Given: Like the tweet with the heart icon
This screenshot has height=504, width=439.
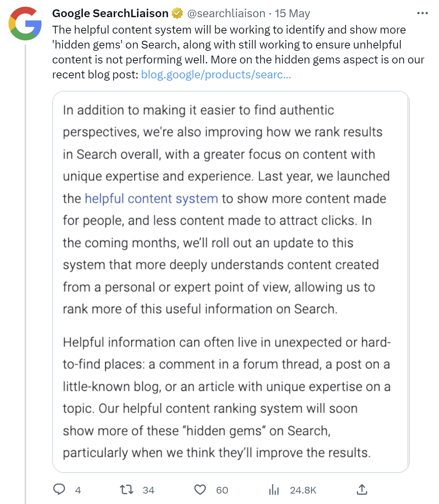Looking at the screenshot, I should click(x=200, y=489).
